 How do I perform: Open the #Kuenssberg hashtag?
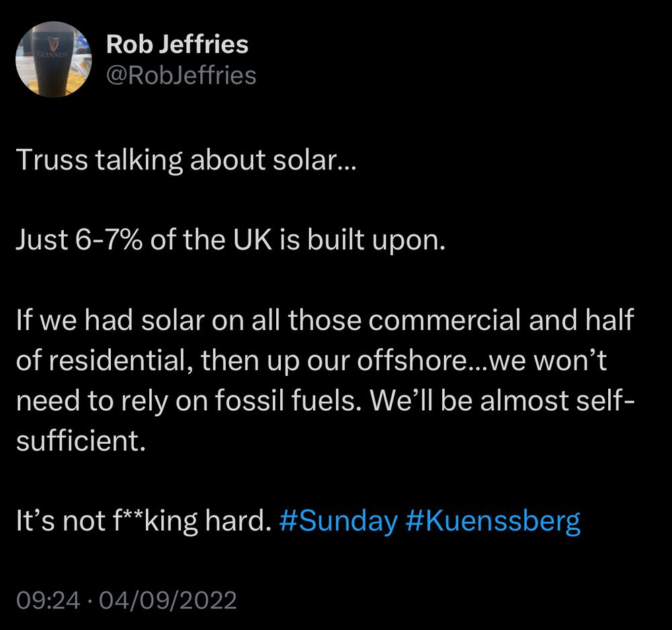coord(493,522)
